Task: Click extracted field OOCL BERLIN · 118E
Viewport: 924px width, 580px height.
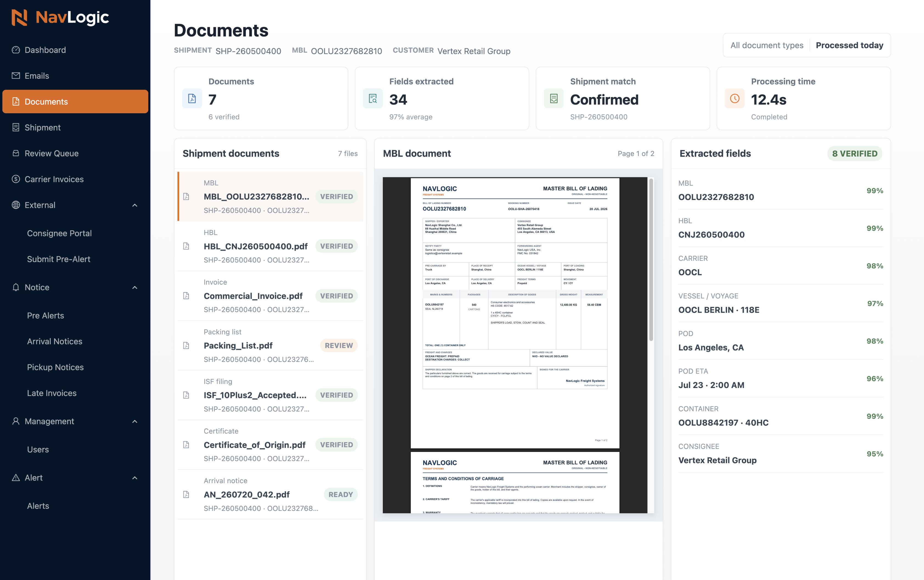Action: click(x=719, y=310)
